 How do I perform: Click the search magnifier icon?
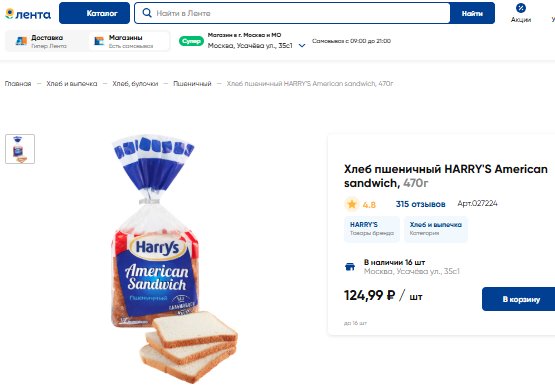pyautogui.click(x=147, y=13)
